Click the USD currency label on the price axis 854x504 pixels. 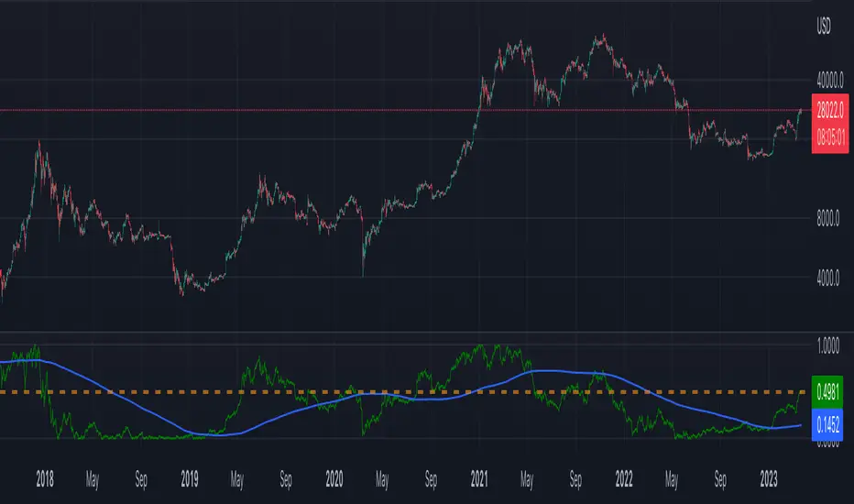pos(824,27)
